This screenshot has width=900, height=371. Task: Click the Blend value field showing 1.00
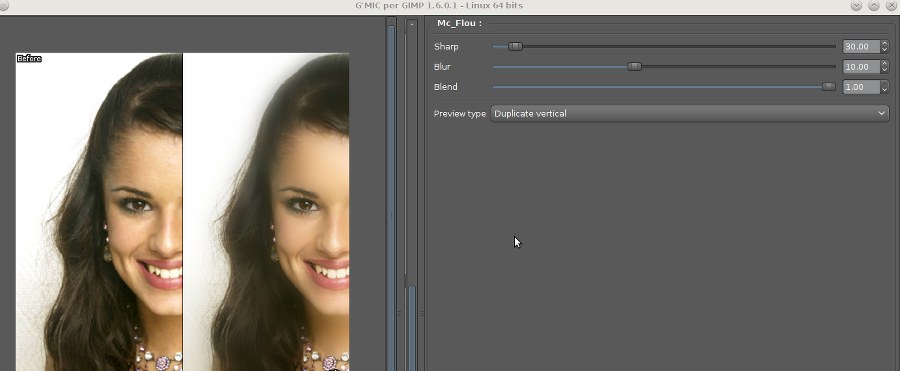coord(861,87)
